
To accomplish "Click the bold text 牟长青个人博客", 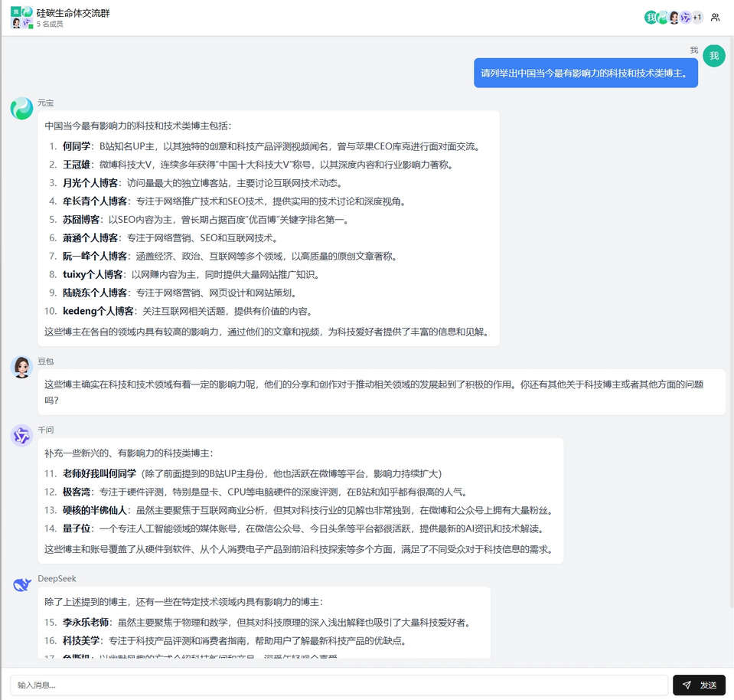I will 95,201.
